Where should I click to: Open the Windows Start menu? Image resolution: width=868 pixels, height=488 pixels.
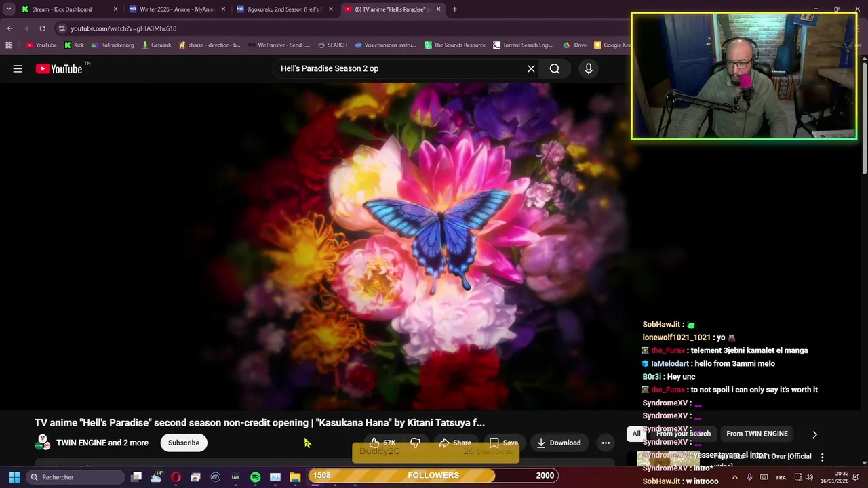pos(14,477)
